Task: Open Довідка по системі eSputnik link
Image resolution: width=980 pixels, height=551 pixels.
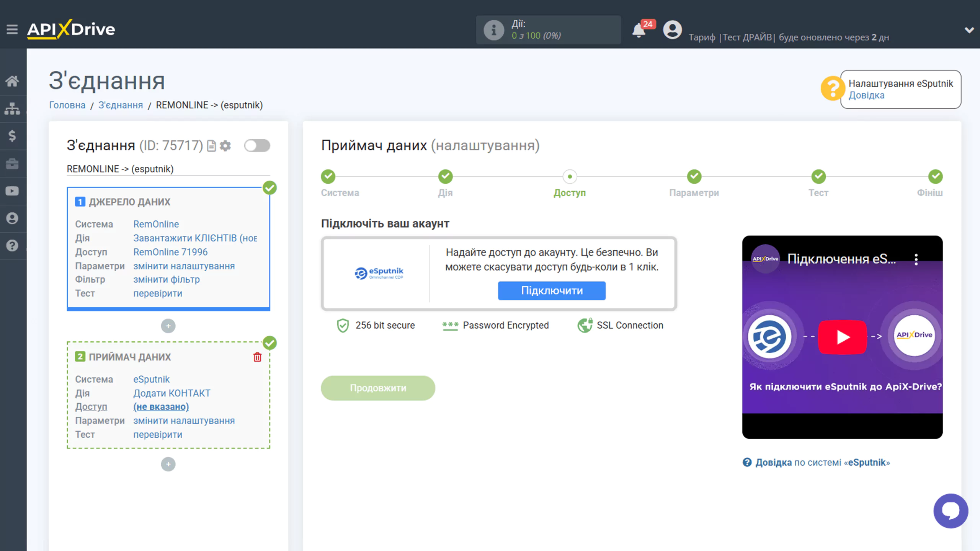Action: tap(816, 463)
